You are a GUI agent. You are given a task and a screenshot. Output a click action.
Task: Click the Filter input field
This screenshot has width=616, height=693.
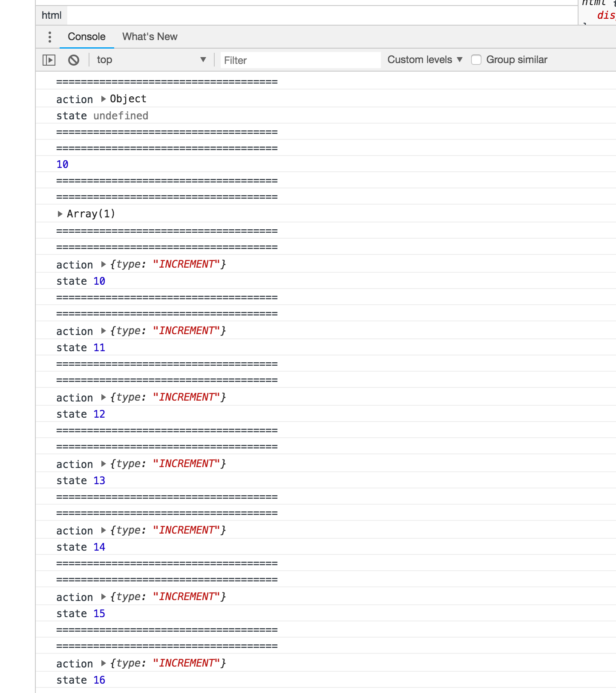pyautogui.click(x=300, y=60)
